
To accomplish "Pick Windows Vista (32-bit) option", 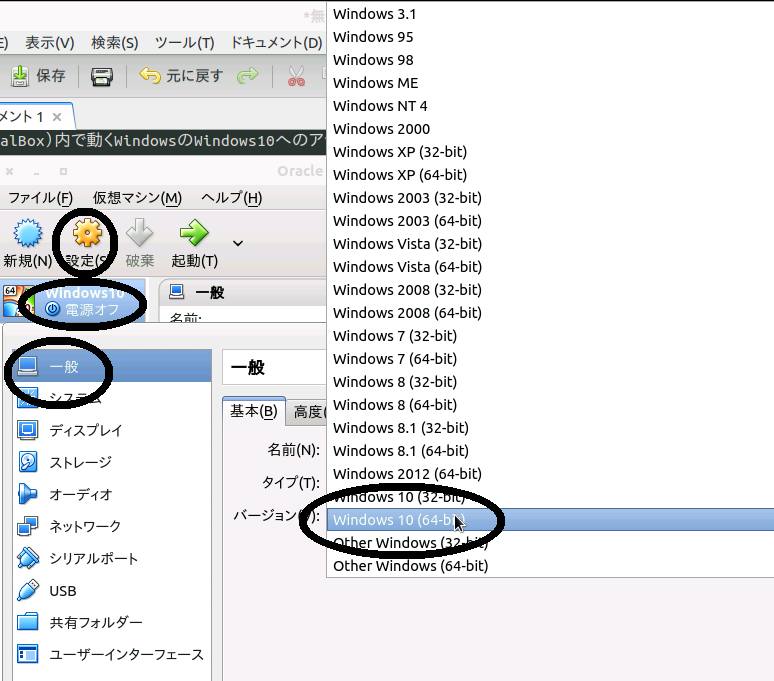I will click(x=550, y=244).
